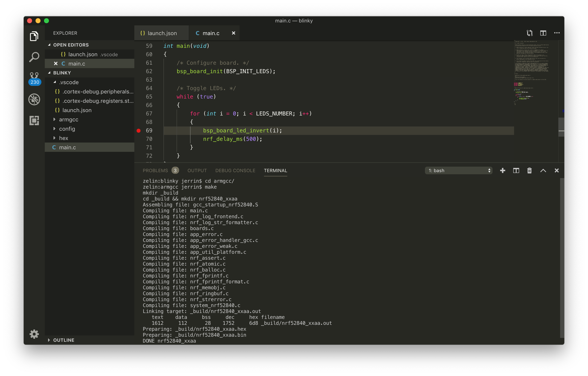The width and height of the screenshot is (588, 376).
Task: Toggle the breakpoint on line 69
Action: click(x=139, y=130)
